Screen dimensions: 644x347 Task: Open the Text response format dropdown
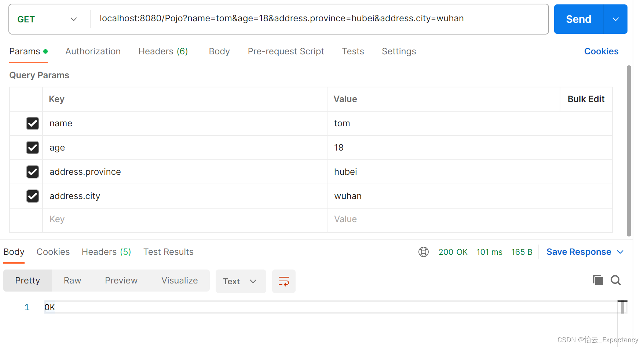[240, 281]
